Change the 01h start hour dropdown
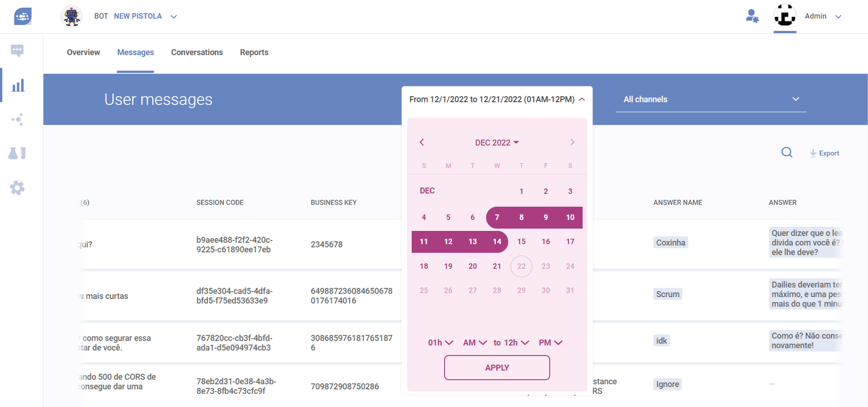Viewport: 868px width, 407px height. pos(440,343)
